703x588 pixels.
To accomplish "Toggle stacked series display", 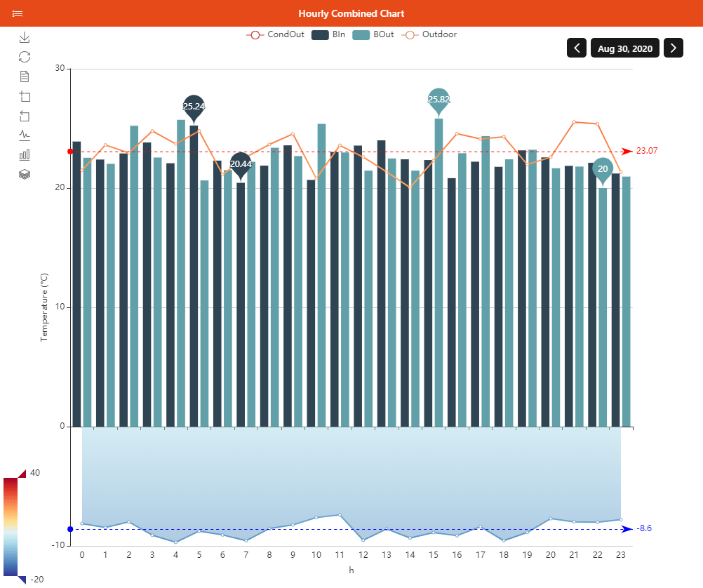I will 25,174.
